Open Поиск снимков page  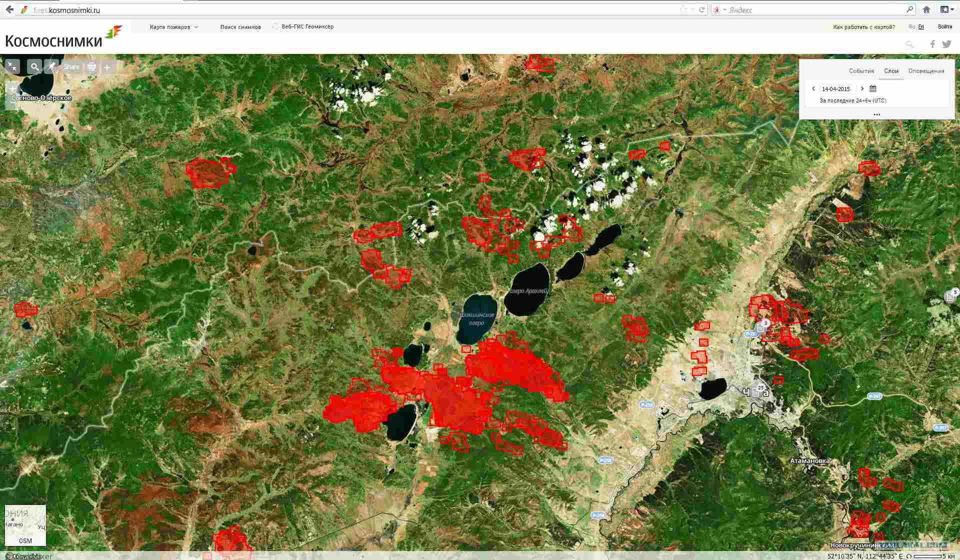pyautogui.click(x=240, y=27)
